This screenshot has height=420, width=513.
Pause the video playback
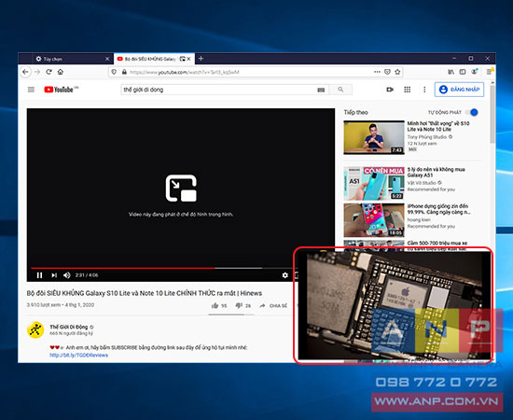(x=39, y=275)
